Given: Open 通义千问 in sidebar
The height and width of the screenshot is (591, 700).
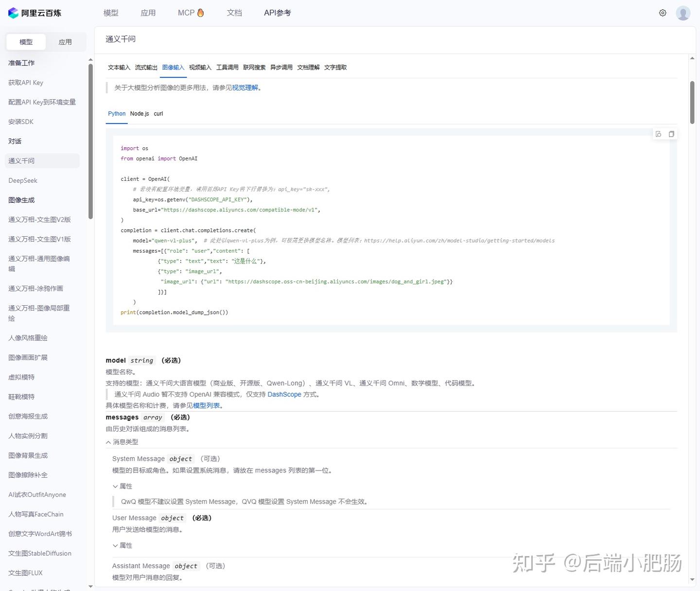Looking at the screenshot, I should tap(42, 161).
